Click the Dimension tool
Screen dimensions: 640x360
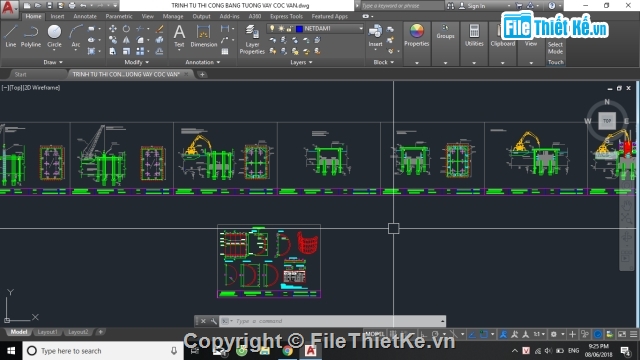pyautogui.click(x=203, y=36)
